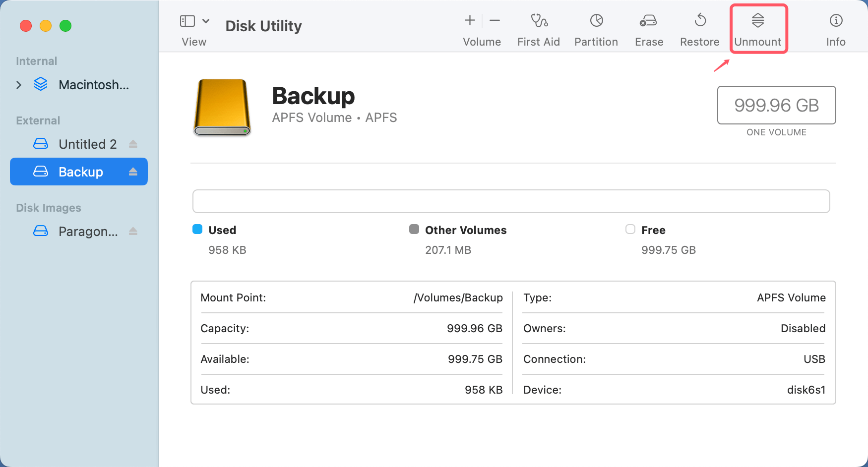Select the Macintosh HD volume
Viewport: 868px width, 467px height.
tap(94, 85)
